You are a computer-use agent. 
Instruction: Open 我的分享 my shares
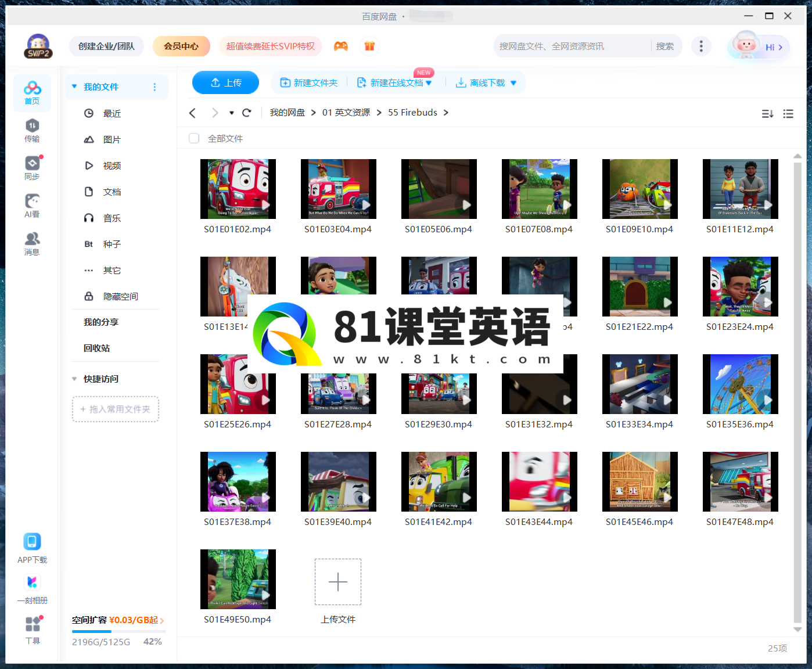[x=101, y=322]
